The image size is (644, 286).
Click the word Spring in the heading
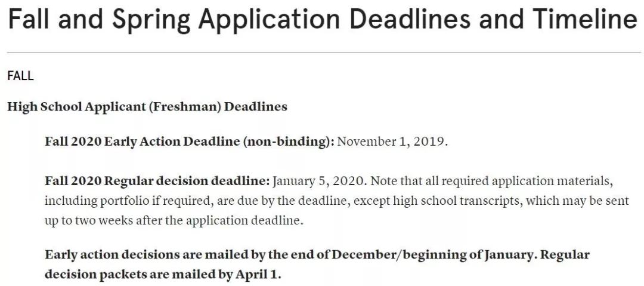pos(151,20)
